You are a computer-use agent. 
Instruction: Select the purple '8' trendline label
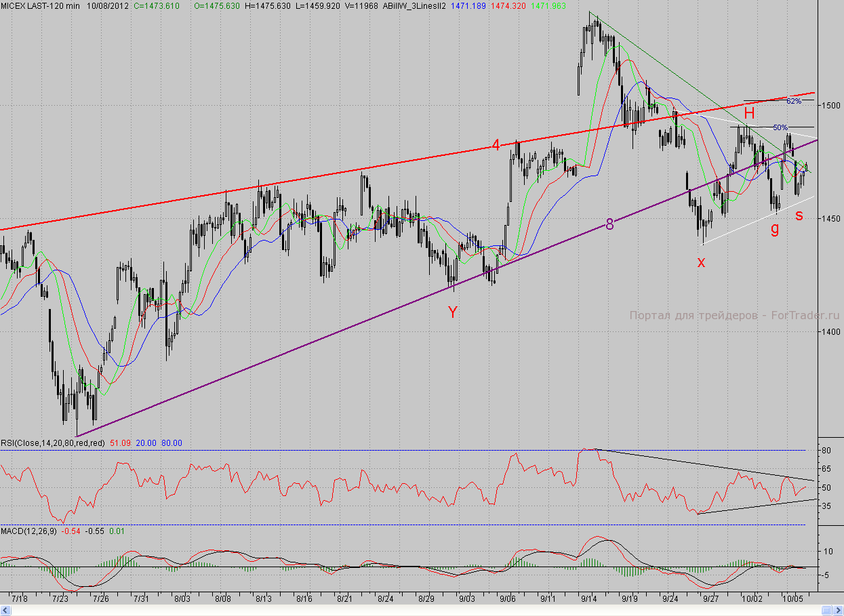tap(609, 225)
